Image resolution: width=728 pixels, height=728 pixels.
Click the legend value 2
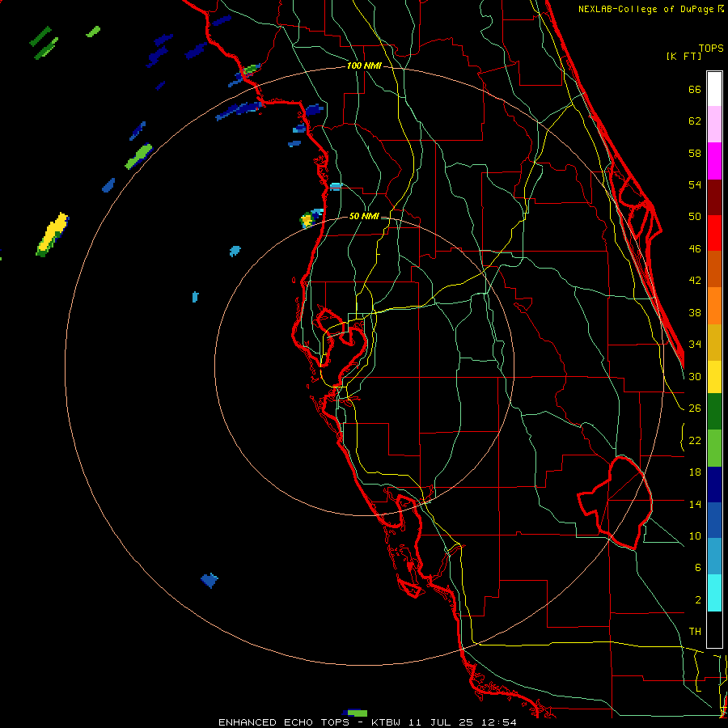[697, 600]
